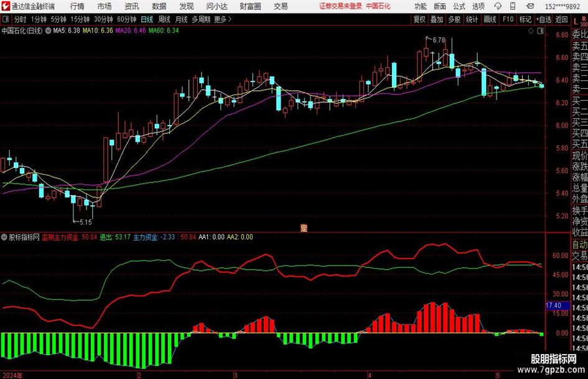Open the 功能 menu
The height and width of the screenshot is (379, 588).
point(421,6)
